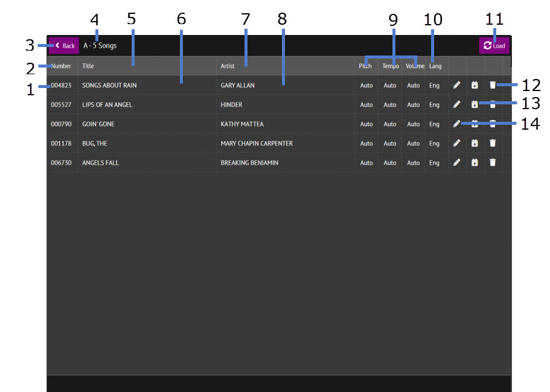The image size is (550, 392).
Task: Click the Eng language value for ANGELS FALL
Action: point(434,163)
